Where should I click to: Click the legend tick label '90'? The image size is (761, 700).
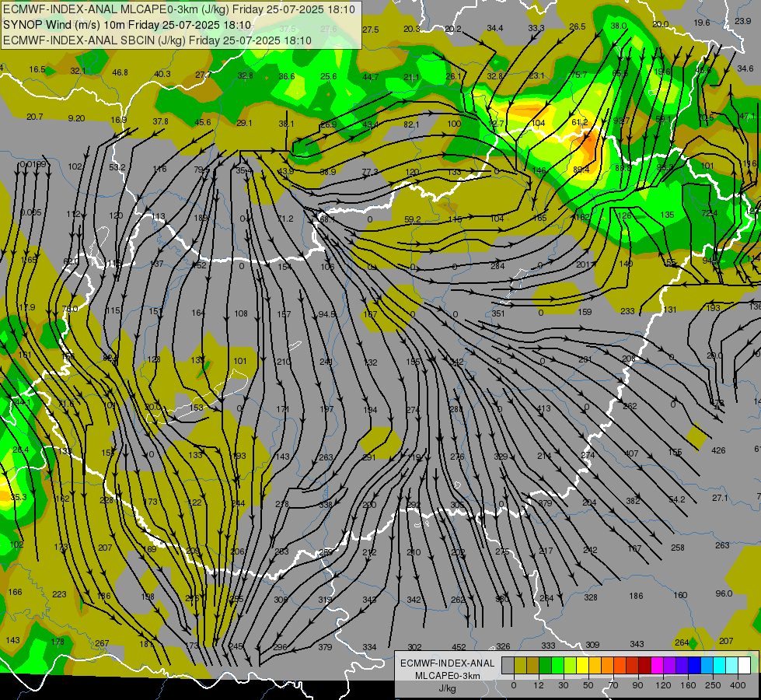pos(637,685)
